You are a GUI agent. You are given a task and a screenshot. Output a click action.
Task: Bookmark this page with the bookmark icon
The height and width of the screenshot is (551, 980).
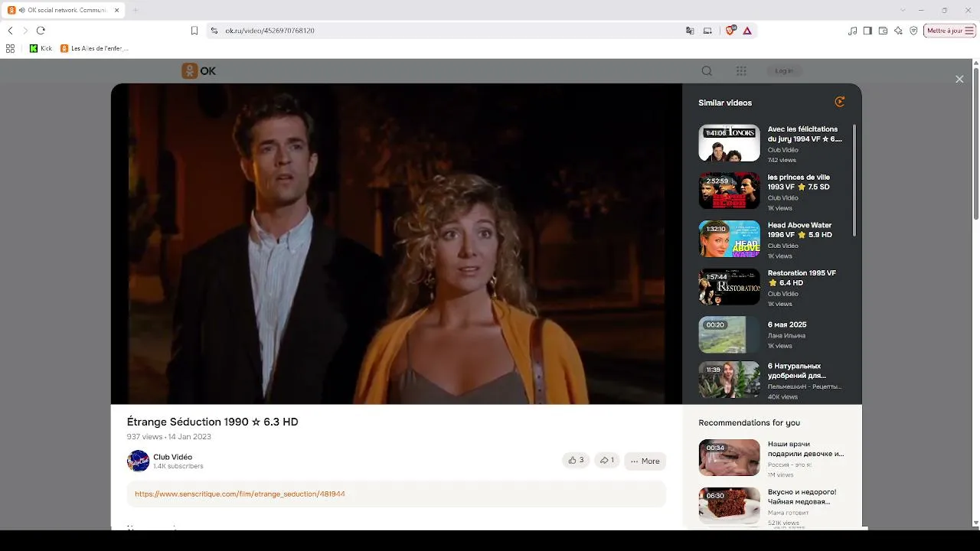tap(194, 31)
